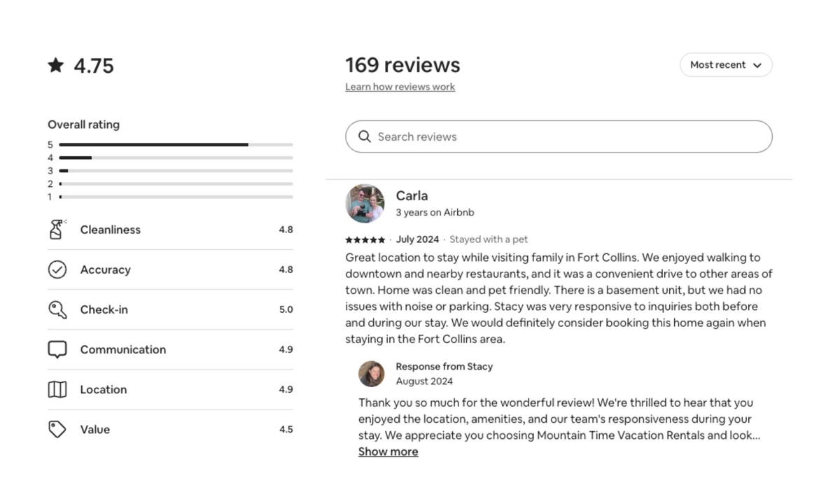Image resolution: width=840 pixels, height=504 pixels.
Task: Expand Stacy's response with Show more
Action: click(388, 451)
